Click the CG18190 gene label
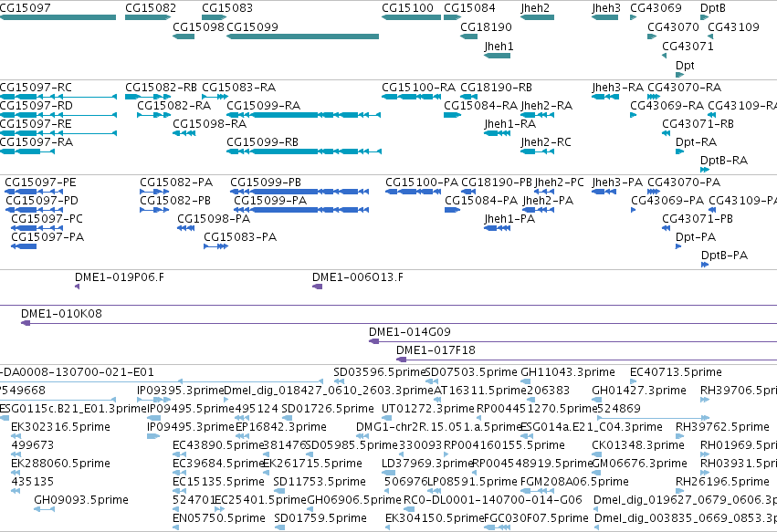 tap(486, 26)
